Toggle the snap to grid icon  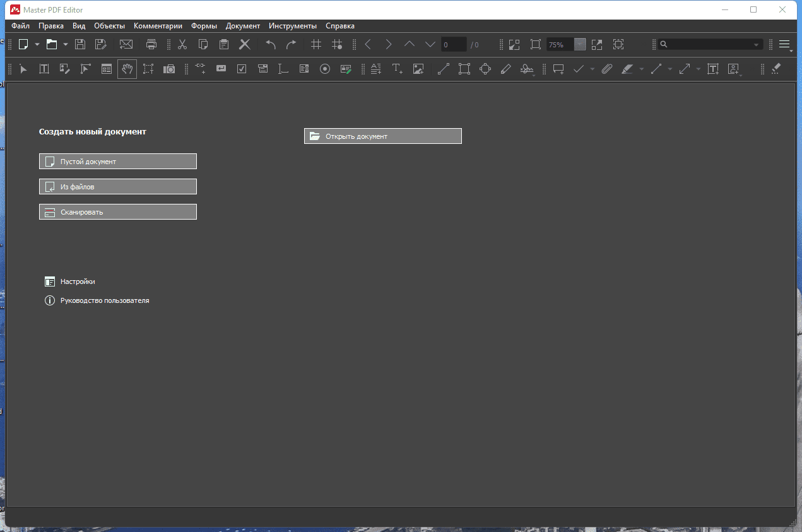337,44
